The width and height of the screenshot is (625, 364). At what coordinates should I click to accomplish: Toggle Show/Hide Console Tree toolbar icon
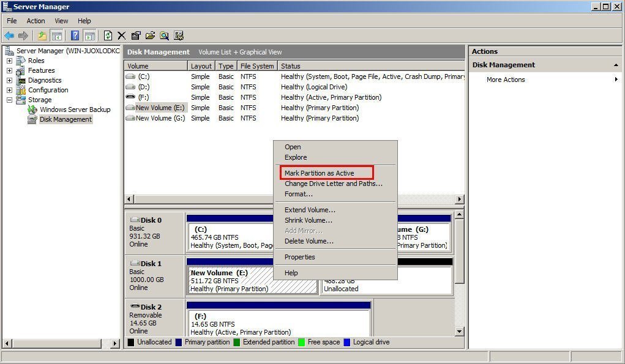57,36
